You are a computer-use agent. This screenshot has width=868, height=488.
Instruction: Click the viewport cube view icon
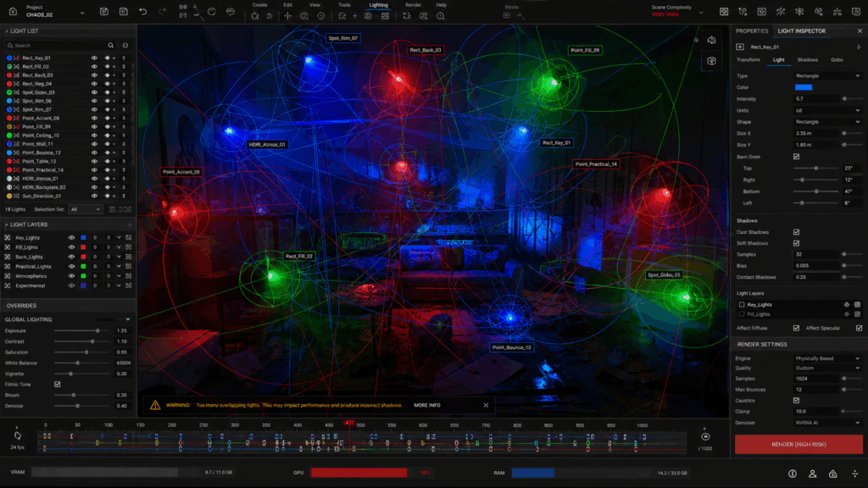tap(711, 61)
